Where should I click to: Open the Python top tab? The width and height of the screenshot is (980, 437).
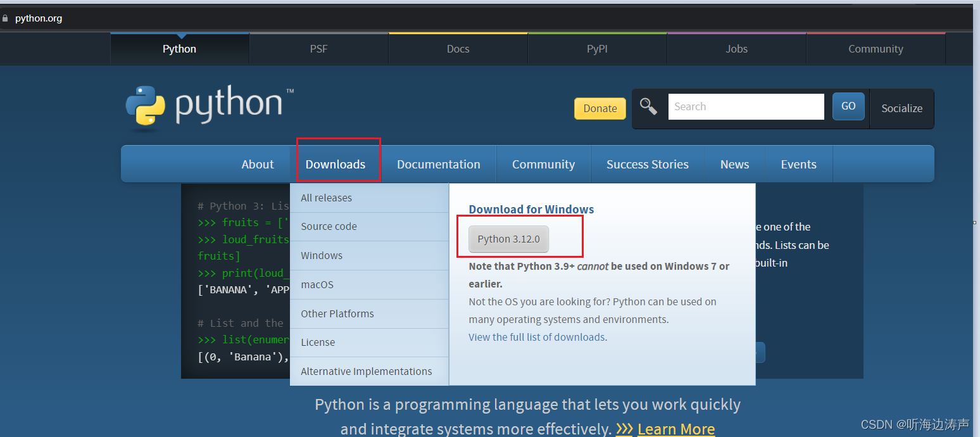(x=180, y=49)
